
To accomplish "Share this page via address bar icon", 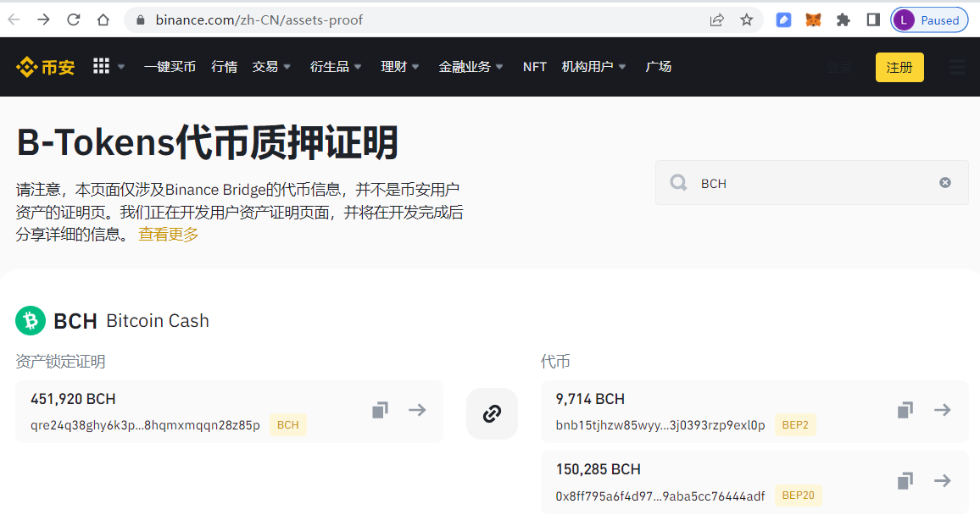I will click(x=717, y=20).
